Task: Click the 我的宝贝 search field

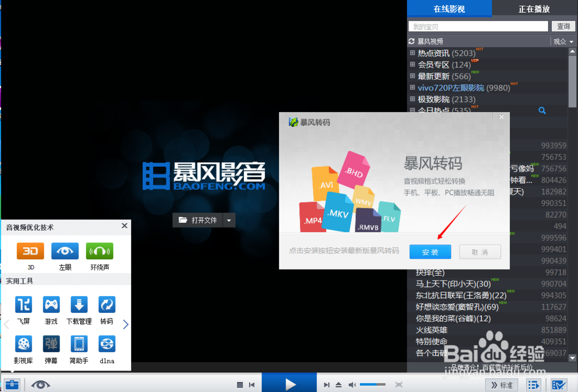Action: 478,27
